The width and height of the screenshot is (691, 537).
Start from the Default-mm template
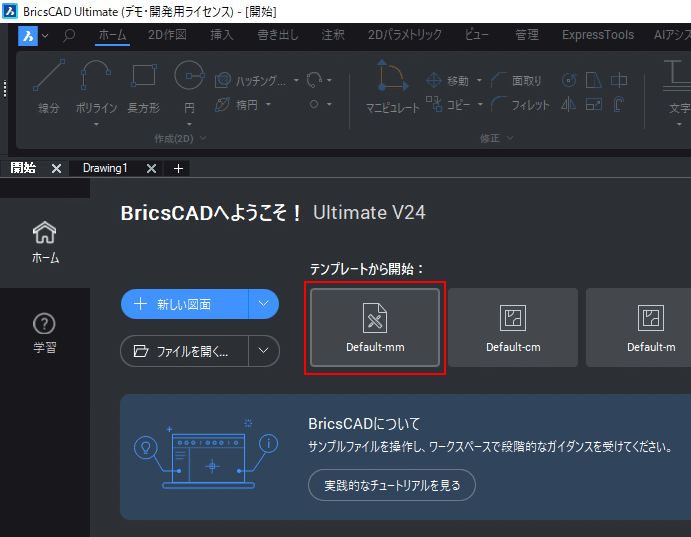click(375, 327)
